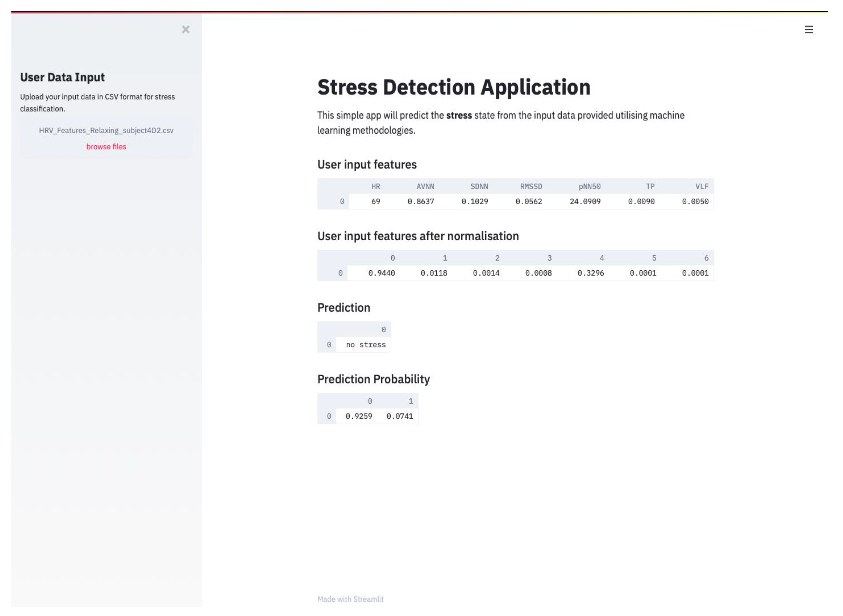Click the HR value cell 69
This screenshot has height=616, width=843.
pos(375,201)
